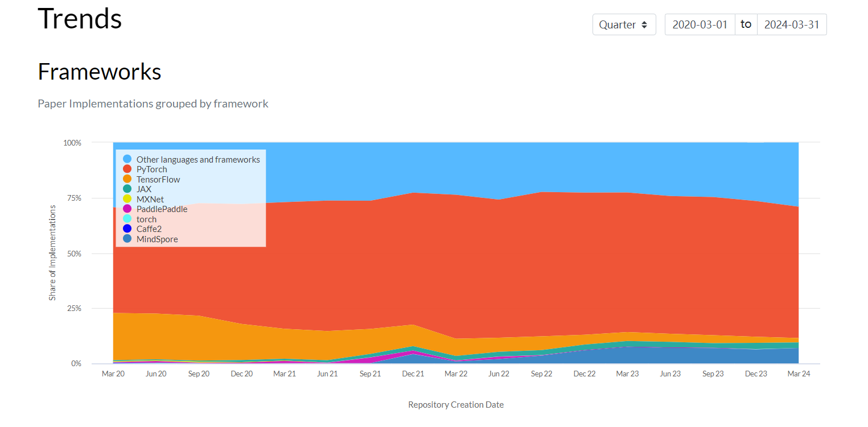Click the Sep 20 x-axis label
This screenshot has width=868, height=427.
pos(199,374)
